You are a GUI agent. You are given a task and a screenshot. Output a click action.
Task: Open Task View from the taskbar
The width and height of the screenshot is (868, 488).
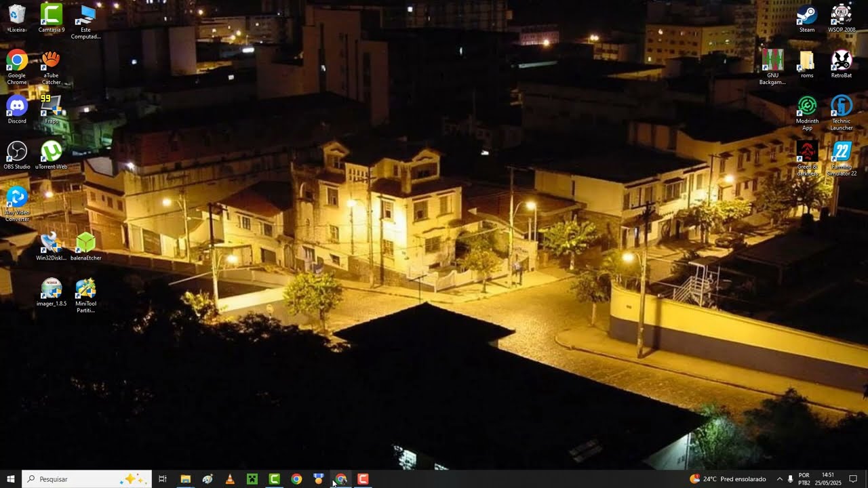point(163,479)
